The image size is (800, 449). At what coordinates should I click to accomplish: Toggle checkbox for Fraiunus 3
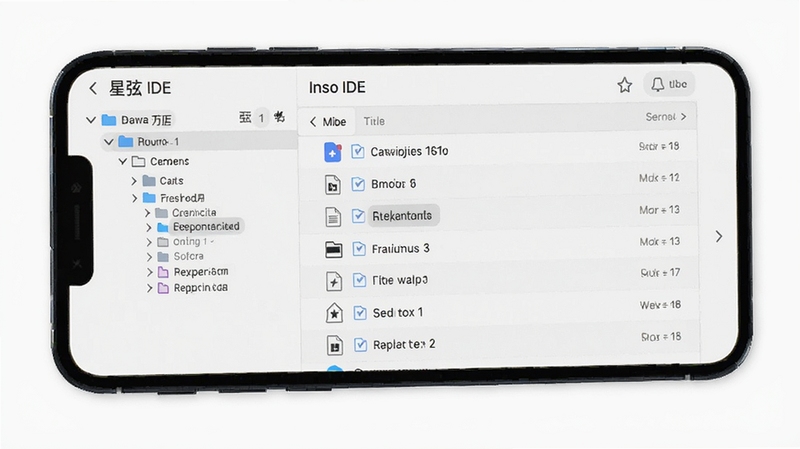pyautogui.click(x=359, y=248)
